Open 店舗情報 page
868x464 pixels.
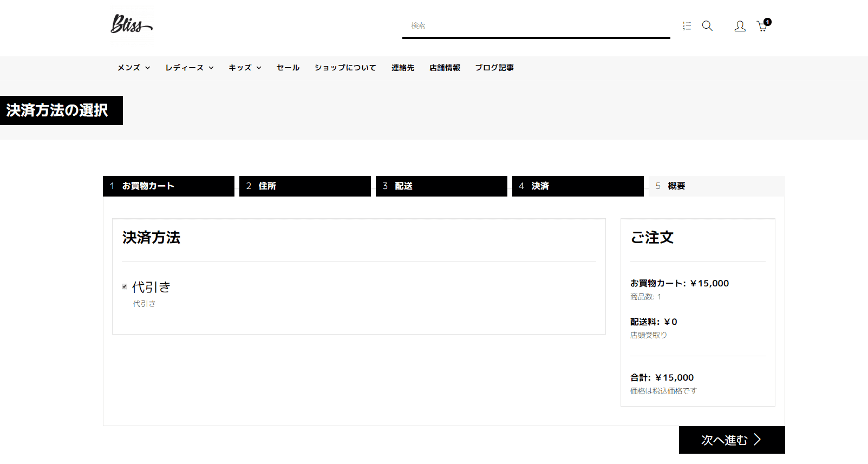pyautogui.click(x=445, y=68)
